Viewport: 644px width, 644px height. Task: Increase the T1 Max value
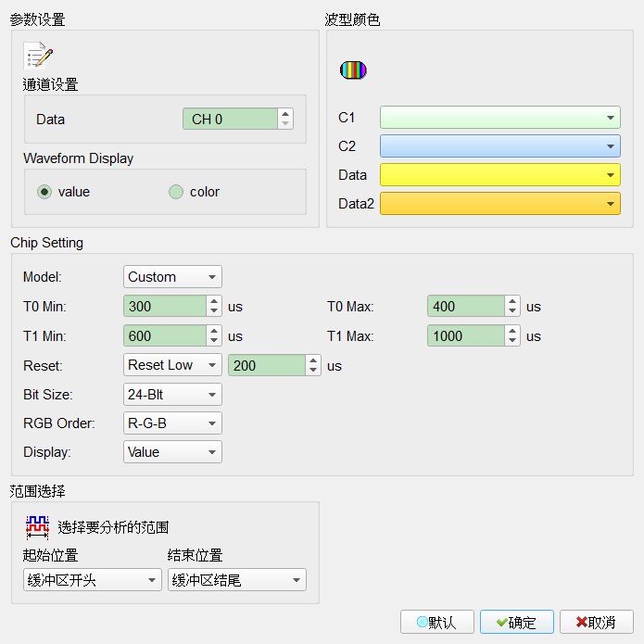[x=512, y=331]
